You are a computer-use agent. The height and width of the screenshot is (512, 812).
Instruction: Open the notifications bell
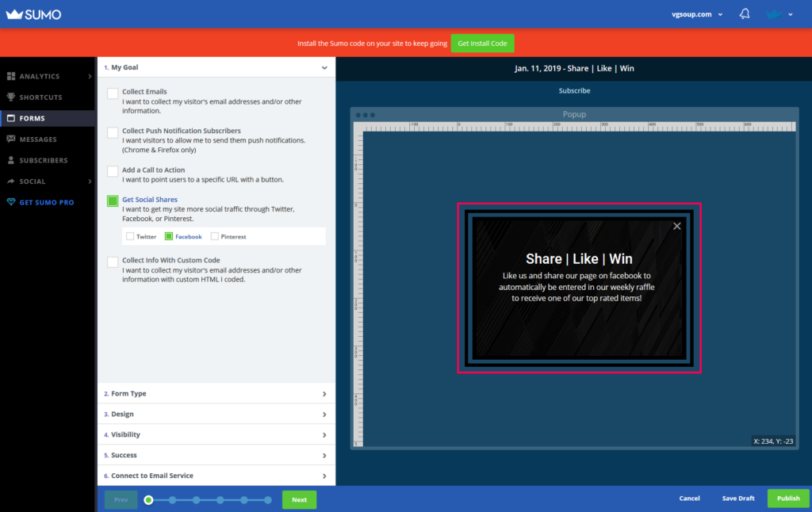745,14
